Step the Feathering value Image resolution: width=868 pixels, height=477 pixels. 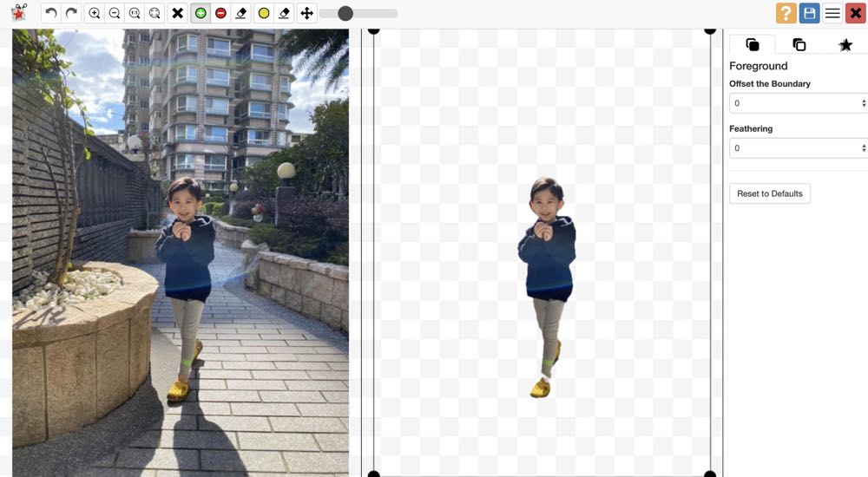[864, 147]
